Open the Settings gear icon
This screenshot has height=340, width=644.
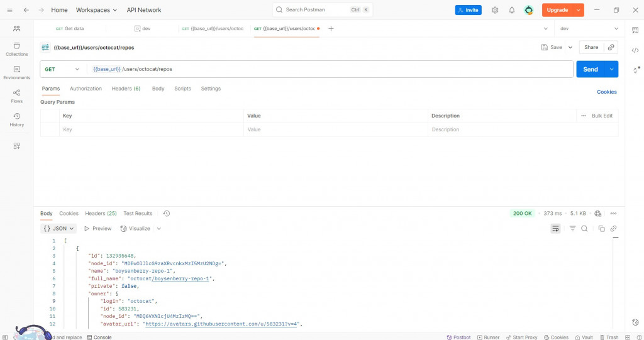pyautogui.click(x=495, y=10)
